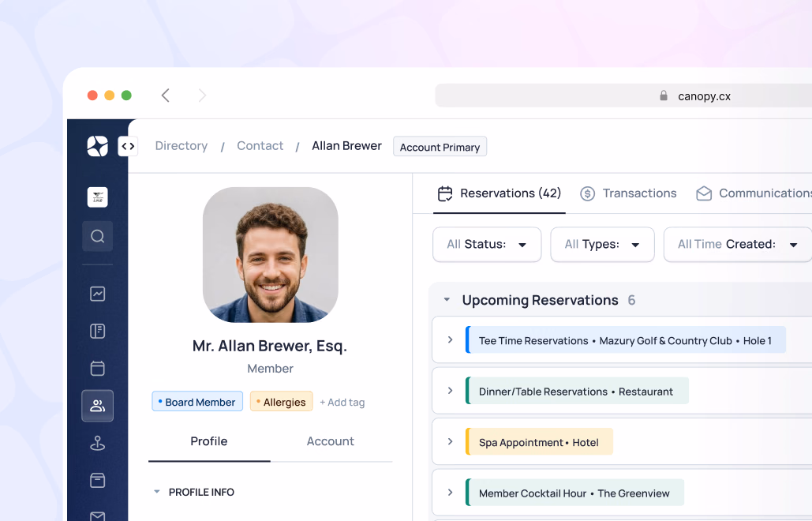Open the mail envelope icon in sidebar
The width and height of the screenshot is (812, 521).
tap(97, 515)
